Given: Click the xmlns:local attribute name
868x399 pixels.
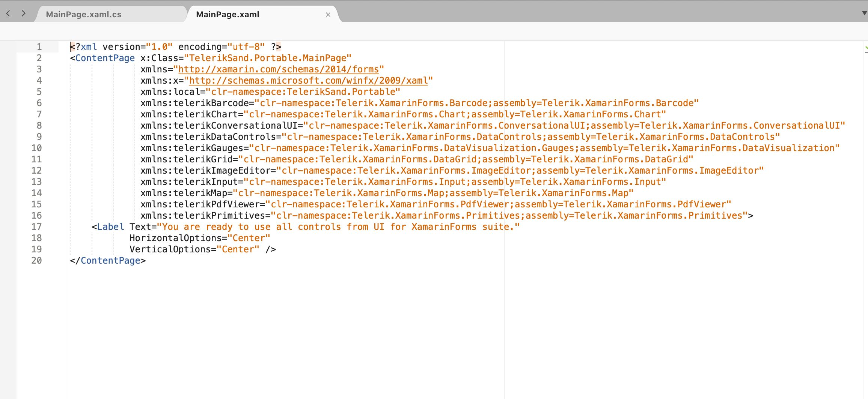Looking at the screenshot, I should point(170,92).
